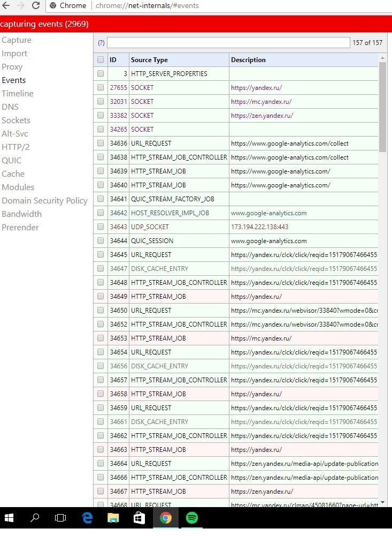Check the checkbox for event 34641
Image resolution: width=392 pixels, height=536 pixels.
101,199
